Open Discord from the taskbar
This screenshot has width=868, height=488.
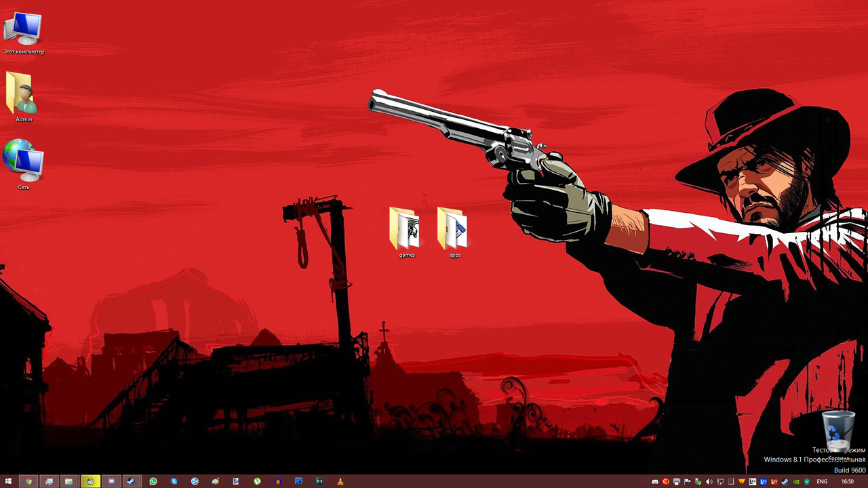112,481
